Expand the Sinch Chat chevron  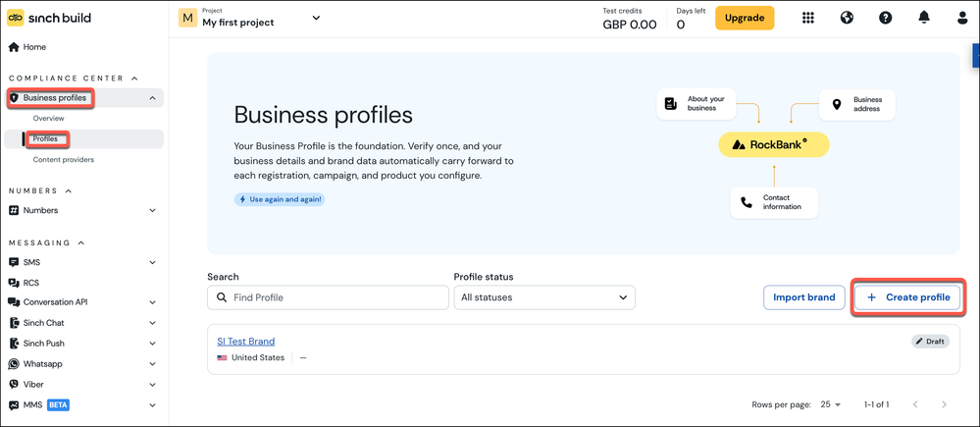(152, 323)
